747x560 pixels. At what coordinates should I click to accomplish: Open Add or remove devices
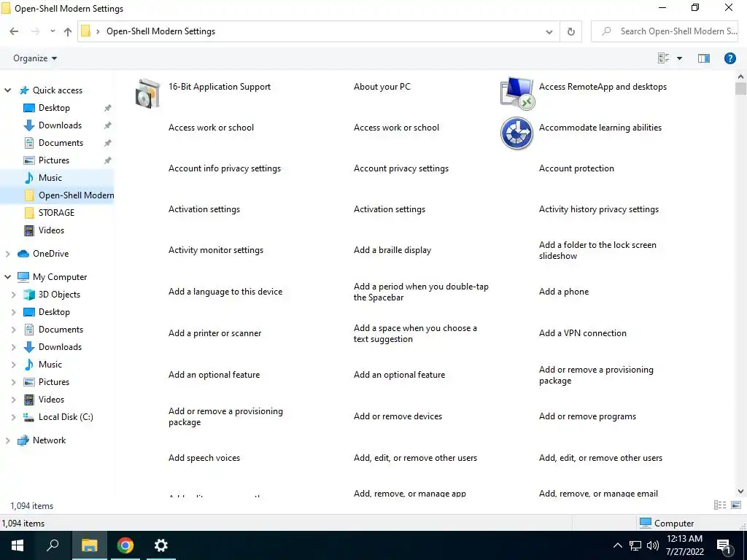(x=398, y=416)
